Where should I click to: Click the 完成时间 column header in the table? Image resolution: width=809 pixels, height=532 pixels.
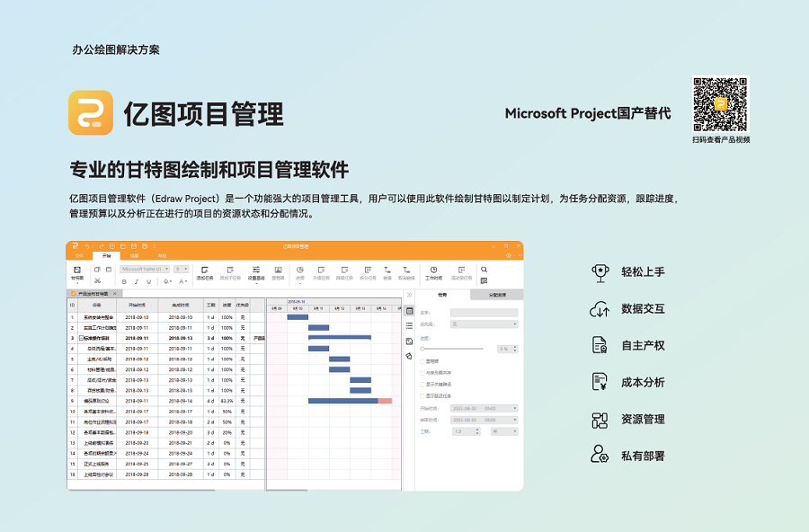point(181,305)
